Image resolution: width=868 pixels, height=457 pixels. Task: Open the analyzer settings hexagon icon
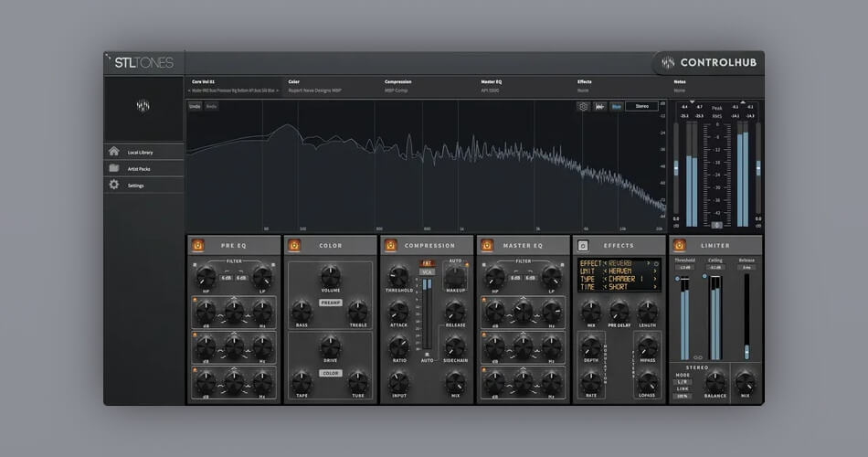coord(583,106)
